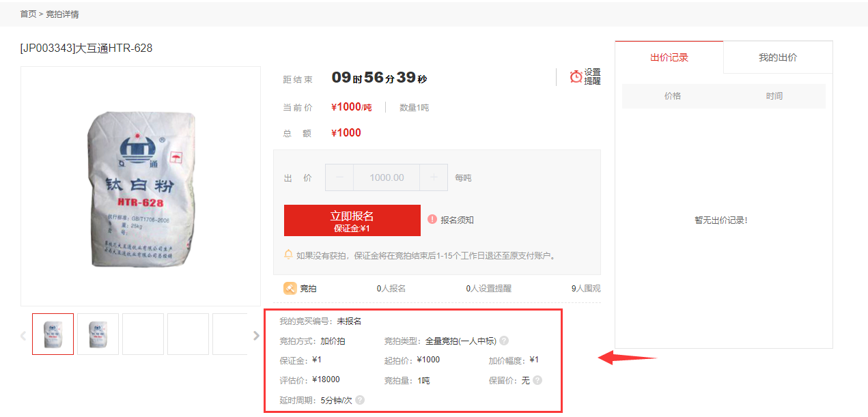Click the 立即报名 button
This screenshot has height=417, width=868.
(352, 220)
